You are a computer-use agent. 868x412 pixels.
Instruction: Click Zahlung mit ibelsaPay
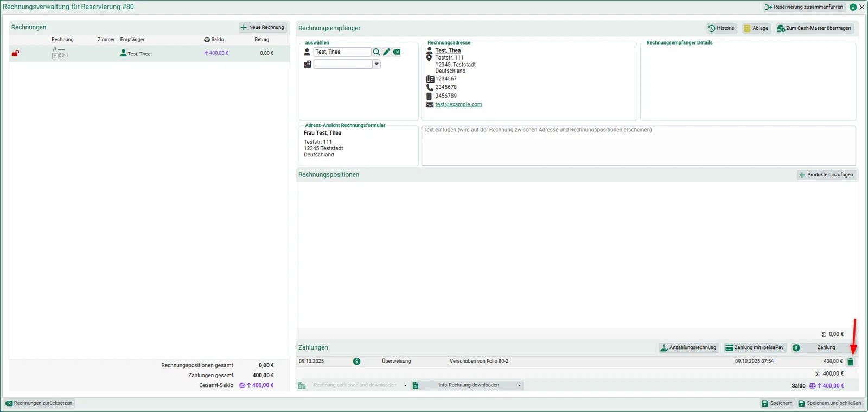point(755,348)
